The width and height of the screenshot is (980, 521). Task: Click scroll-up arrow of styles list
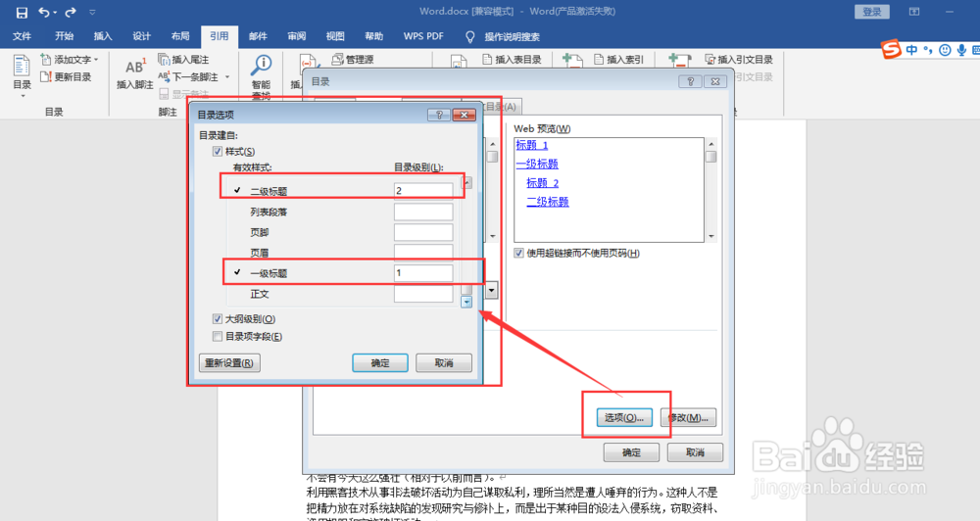[x=466, y=182]
